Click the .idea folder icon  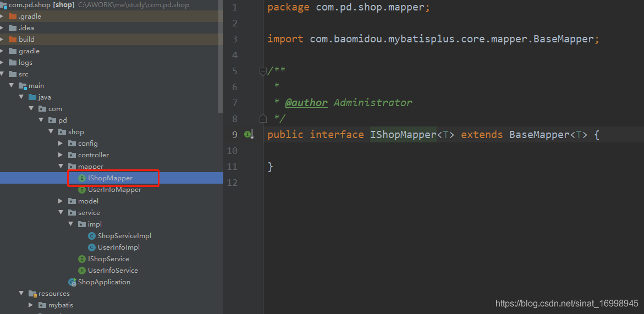pyautogui.click(x=12, y=28)
